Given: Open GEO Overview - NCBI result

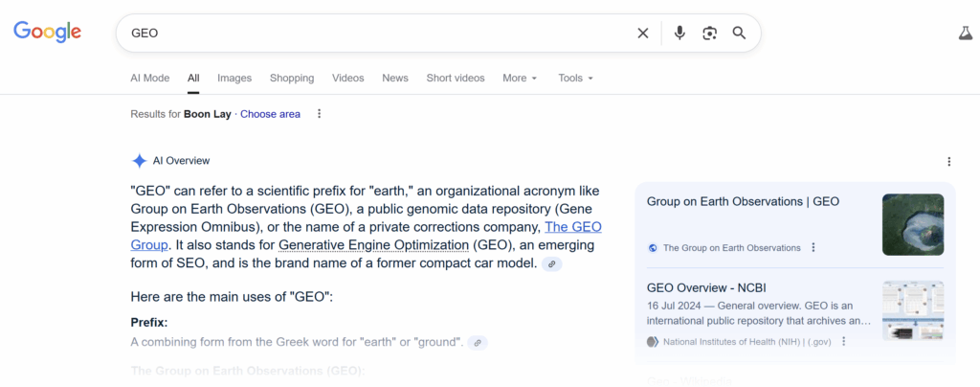Looking at the screenshot, I should [706, 288].
